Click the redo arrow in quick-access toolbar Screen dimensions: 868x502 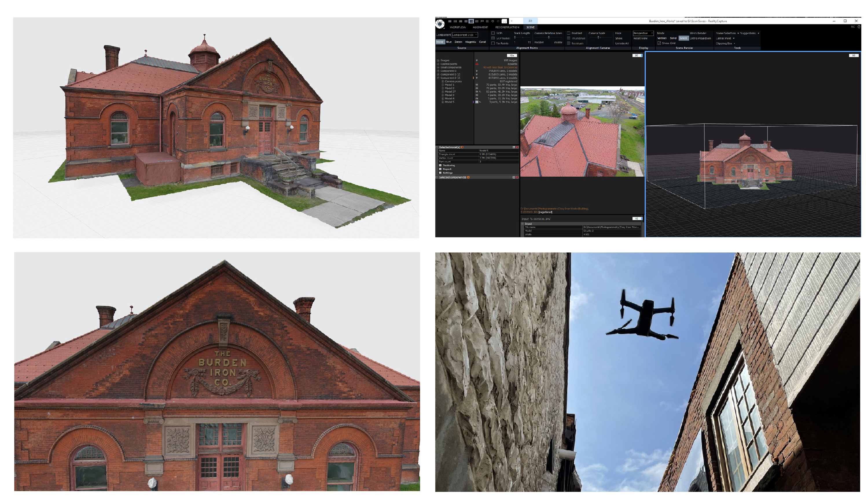[x=498, y=21]
